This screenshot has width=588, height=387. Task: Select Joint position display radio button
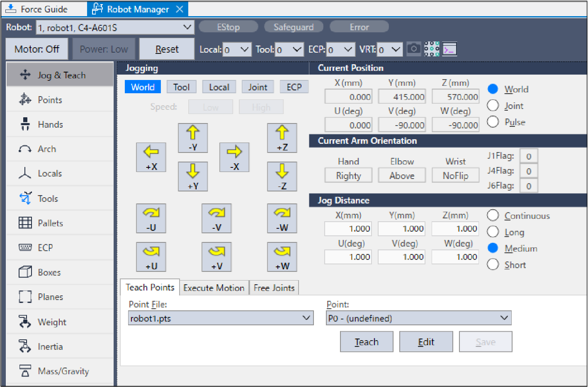(493, 106)
